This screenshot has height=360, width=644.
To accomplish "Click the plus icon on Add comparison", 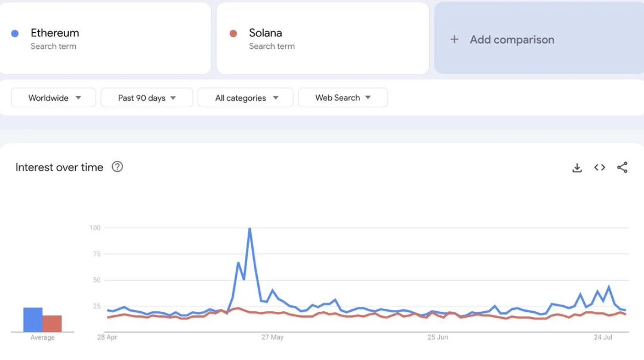I will coord(454,39).
